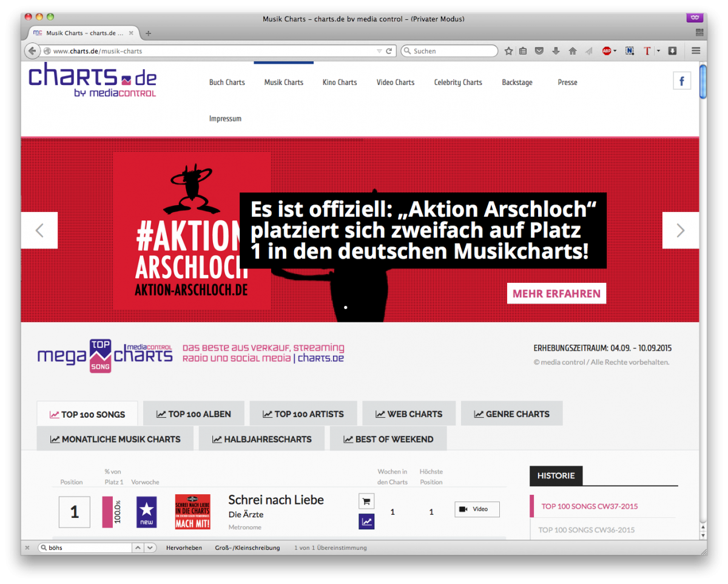Screen dimensions: 728x584
Task: Open the Buch Charts menu item
Action: pyautogui.click(x=227, y=83)
